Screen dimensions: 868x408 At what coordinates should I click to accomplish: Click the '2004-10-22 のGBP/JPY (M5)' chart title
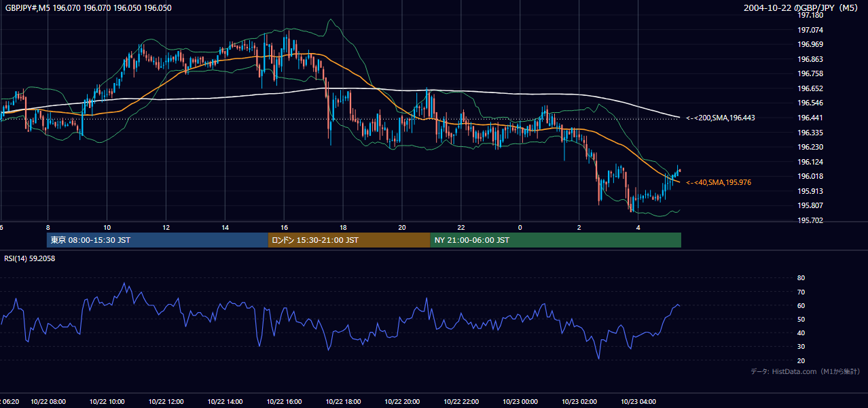click(x=802, y=8)
